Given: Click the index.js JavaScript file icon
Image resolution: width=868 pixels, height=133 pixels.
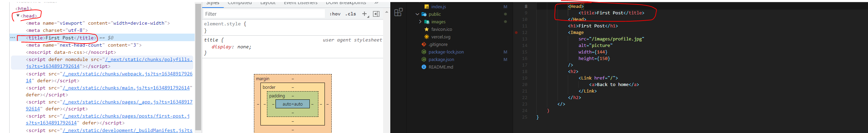Looking at the screenshot, I should coord(427,7).
